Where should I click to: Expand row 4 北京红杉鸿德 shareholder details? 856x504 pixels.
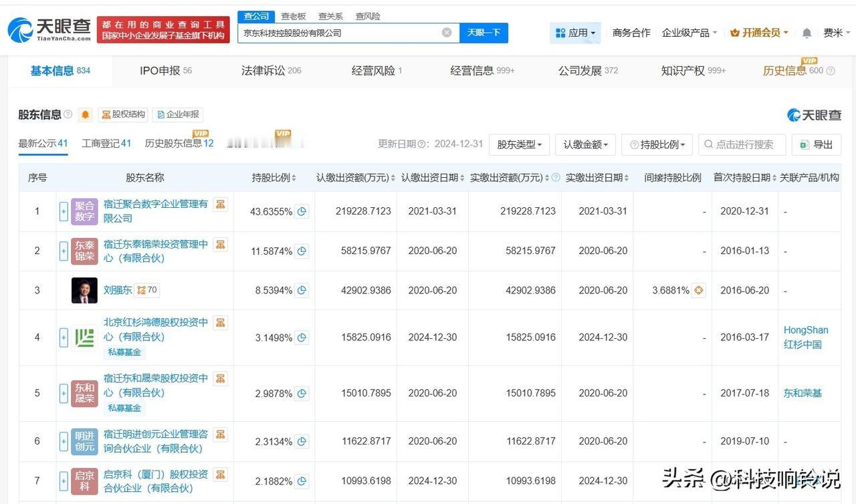[64, 338]
